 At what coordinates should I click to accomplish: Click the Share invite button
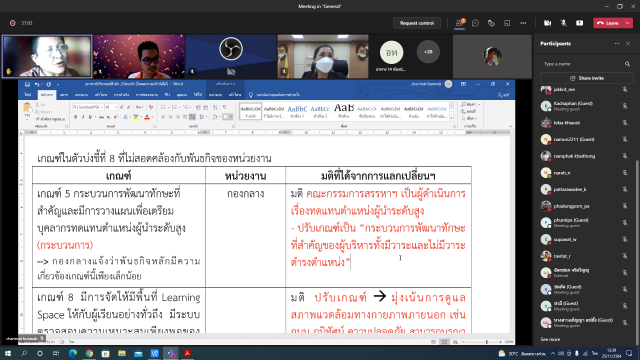587,78
